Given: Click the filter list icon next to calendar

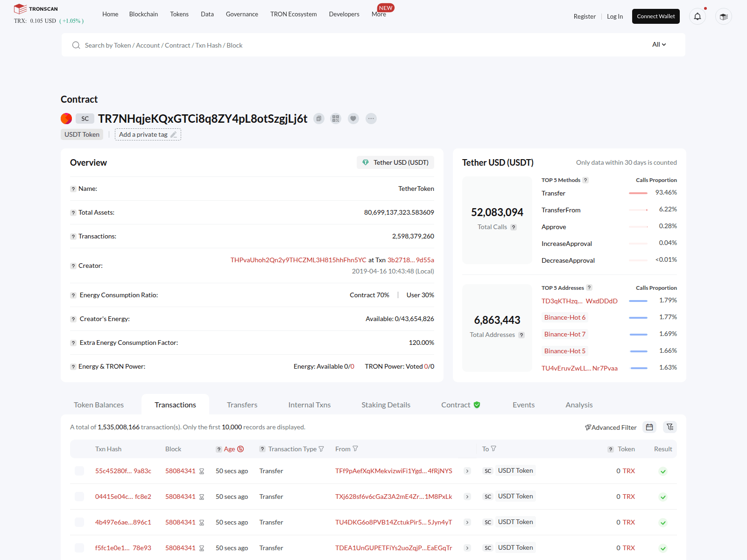Looking at the screenshot, I should [670, 427].
